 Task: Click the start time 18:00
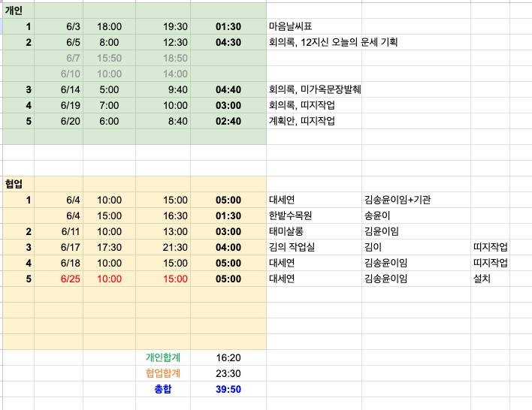pos(109,26)
